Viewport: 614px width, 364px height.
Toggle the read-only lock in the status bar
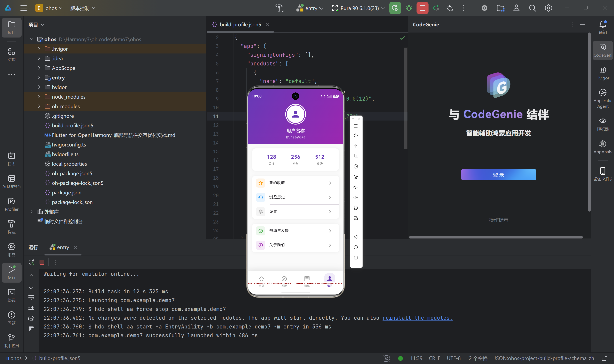pyautogui.click(x=604, y=358)
